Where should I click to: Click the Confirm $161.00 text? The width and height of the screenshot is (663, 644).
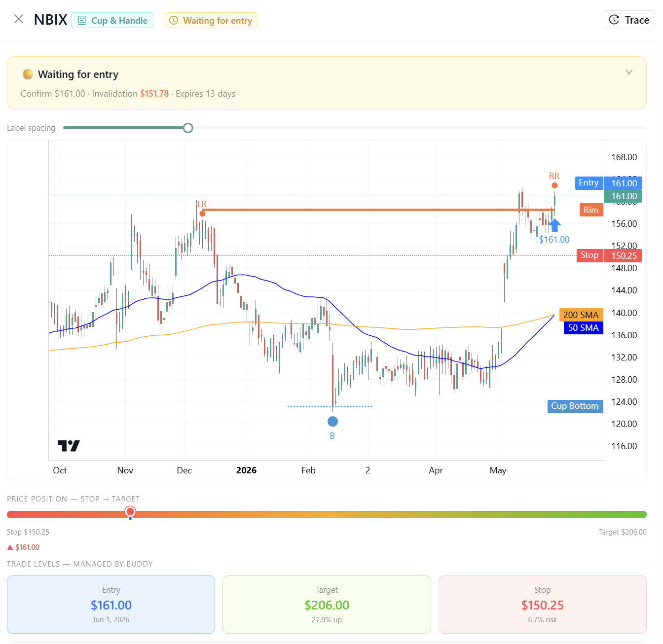click(53, 94)
